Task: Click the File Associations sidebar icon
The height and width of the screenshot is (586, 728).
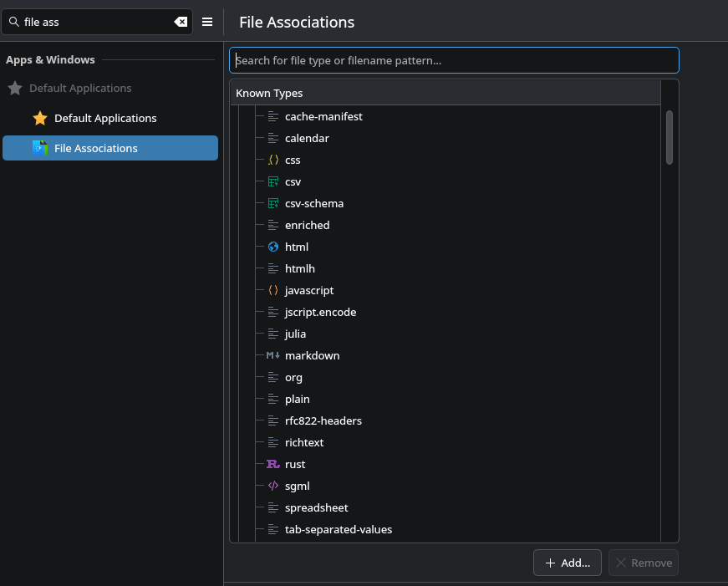Action: (x=40, y=148)
